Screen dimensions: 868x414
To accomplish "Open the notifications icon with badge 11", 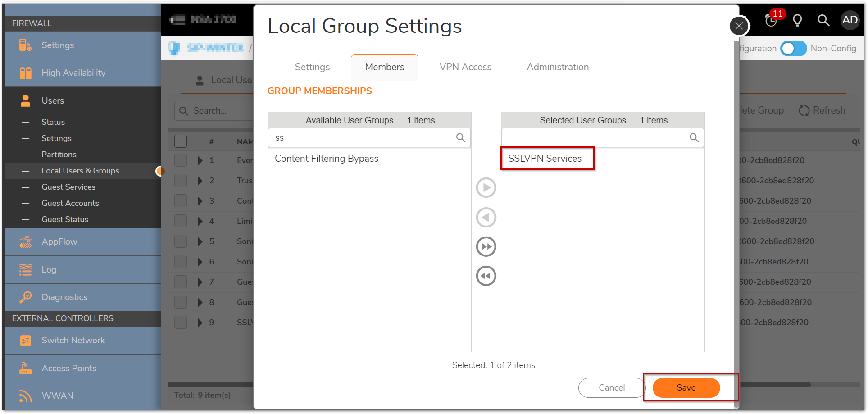I will 772,20.
